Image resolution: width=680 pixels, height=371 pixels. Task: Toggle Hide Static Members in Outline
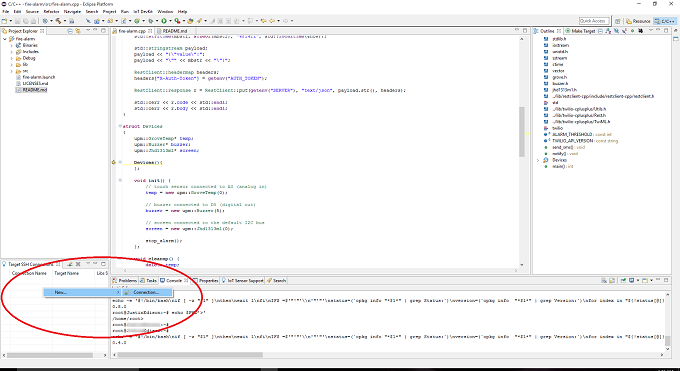point(624,31)
